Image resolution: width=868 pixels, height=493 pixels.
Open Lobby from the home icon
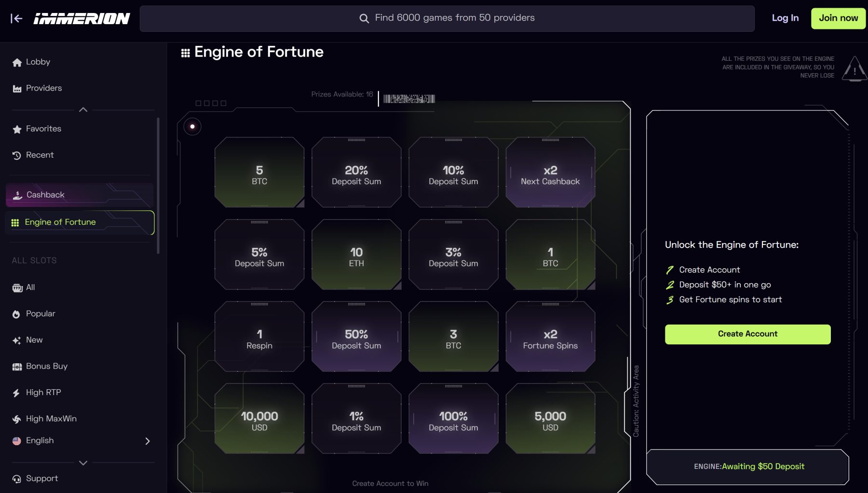tap(17, 62)
